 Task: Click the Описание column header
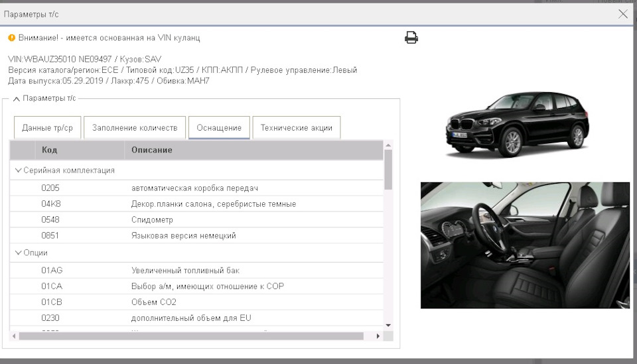pos(253,150)
